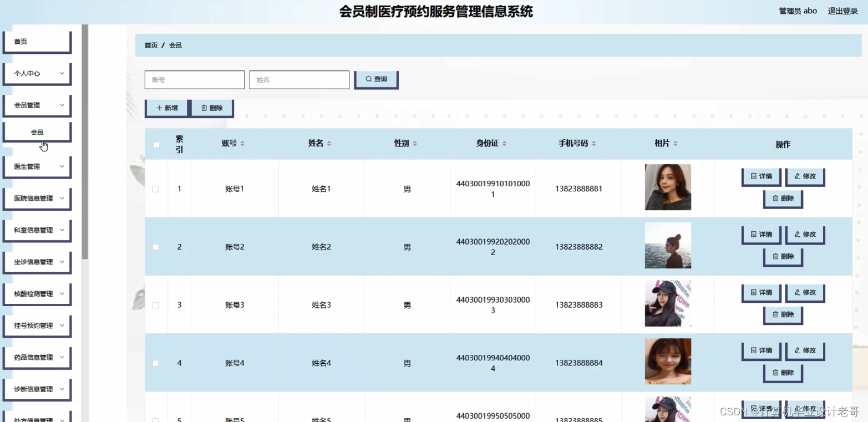This screenshot has height=422, width=868.
Task: Sort the 账号 column using its sort arrows
Action: click(x=242, y=144)
